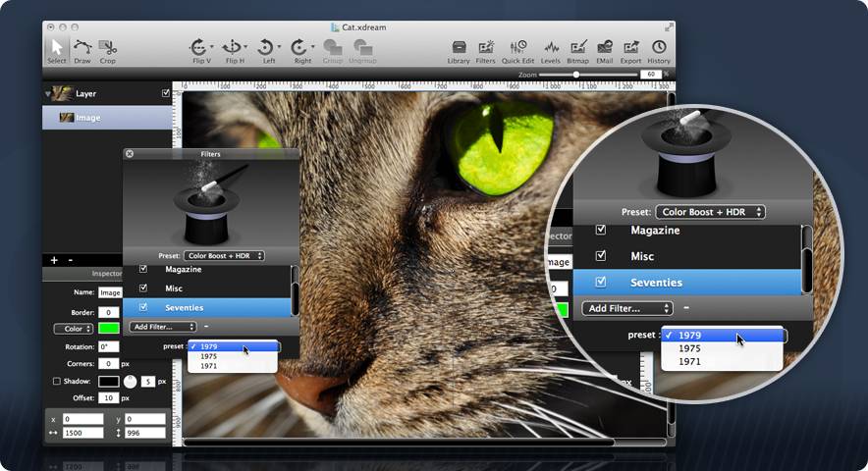This screenshot has height=471, width=868.
Task: Toggle the Layer visibility checkbox
Action: click(165, 93)
